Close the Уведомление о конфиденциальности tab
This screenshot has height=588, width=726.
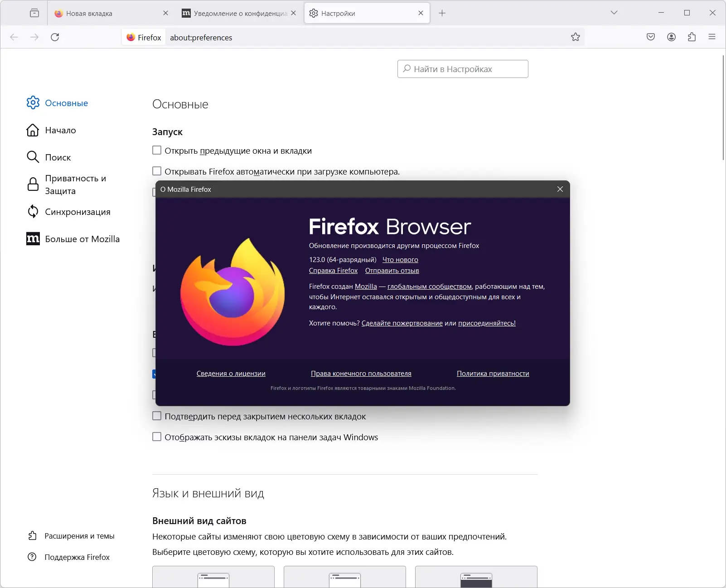point(294,13)
